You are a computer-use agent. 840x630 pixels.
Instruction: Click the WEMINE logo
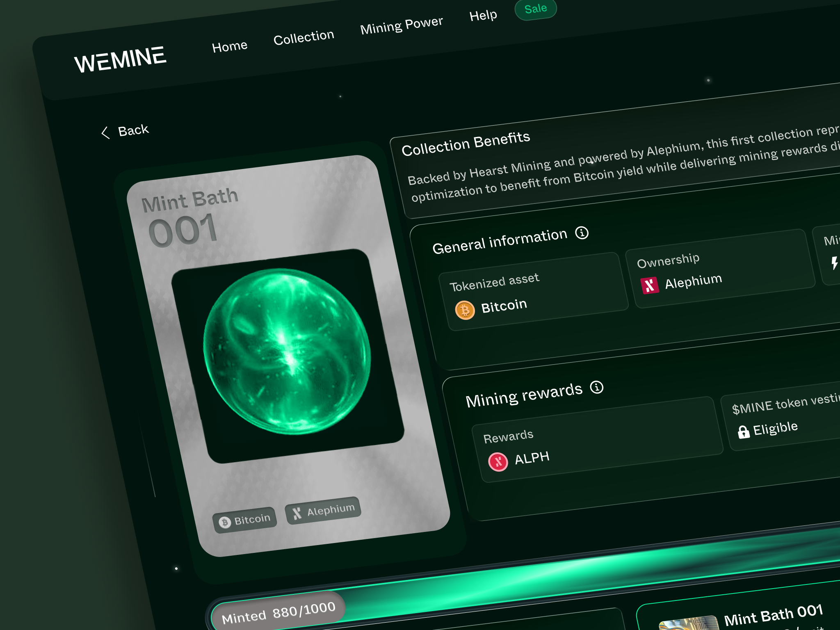pos(120,60)
